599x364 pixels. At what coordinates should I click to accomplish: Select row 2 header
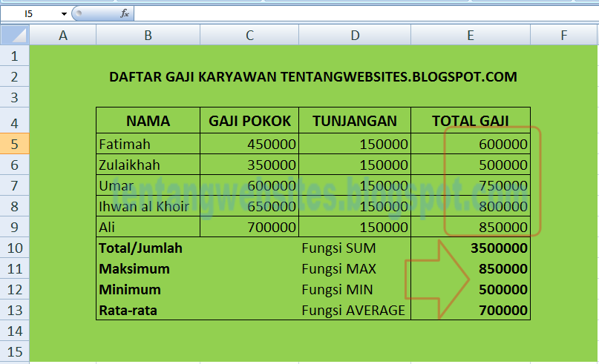point(15,76)
